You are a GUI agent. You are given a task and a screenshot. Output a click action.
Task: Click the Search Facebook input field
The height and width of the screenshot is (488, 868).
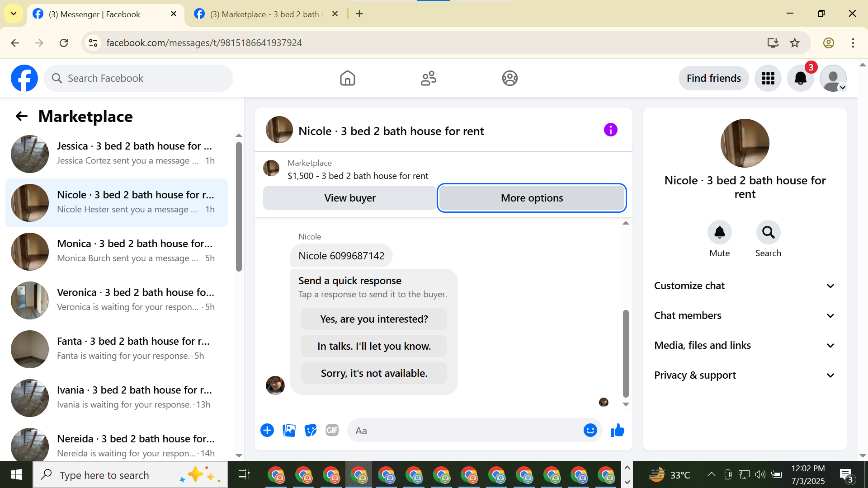[x=145, y=79]
